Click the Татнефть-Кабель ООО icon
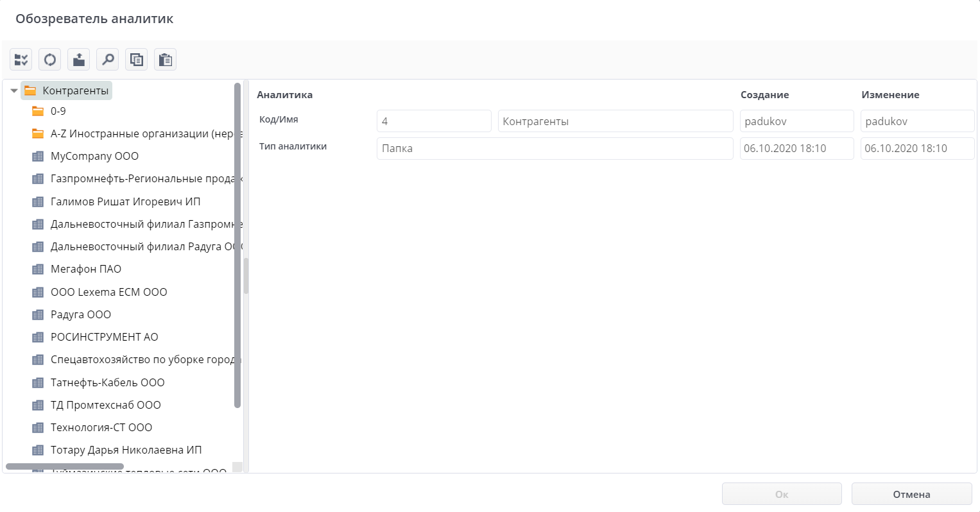 (38, 382)
